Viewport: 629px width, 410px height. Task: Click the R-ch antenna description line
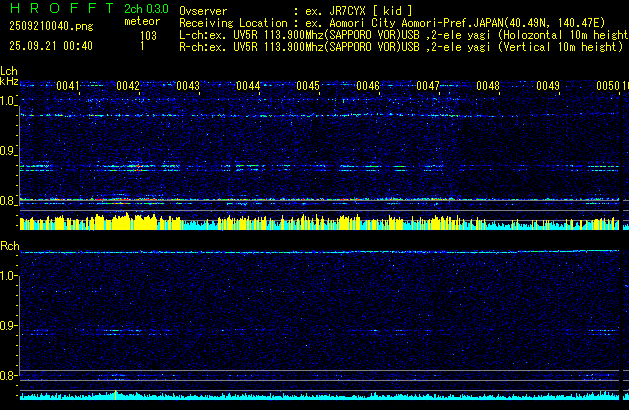[x=400, y=46]
